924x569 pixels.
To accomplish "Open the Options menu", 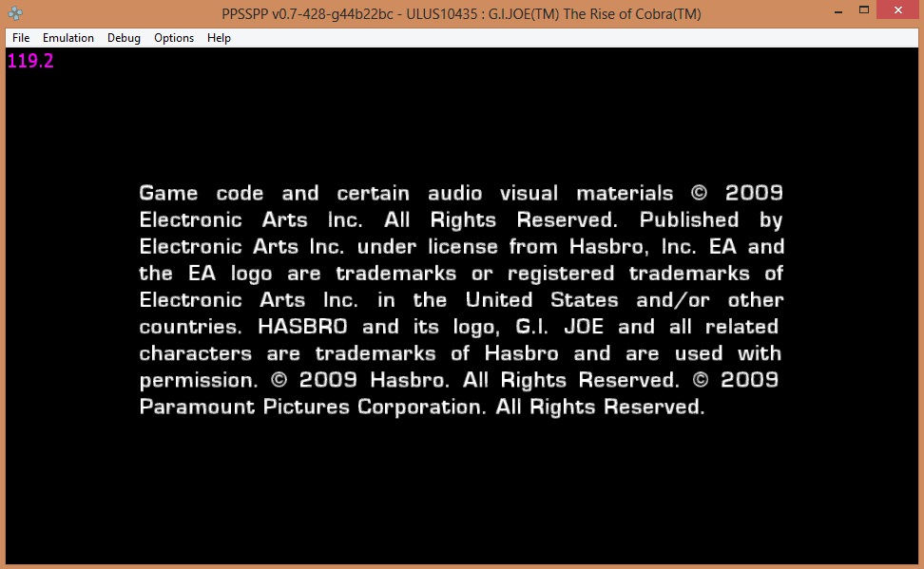I will tap(174, 38).
